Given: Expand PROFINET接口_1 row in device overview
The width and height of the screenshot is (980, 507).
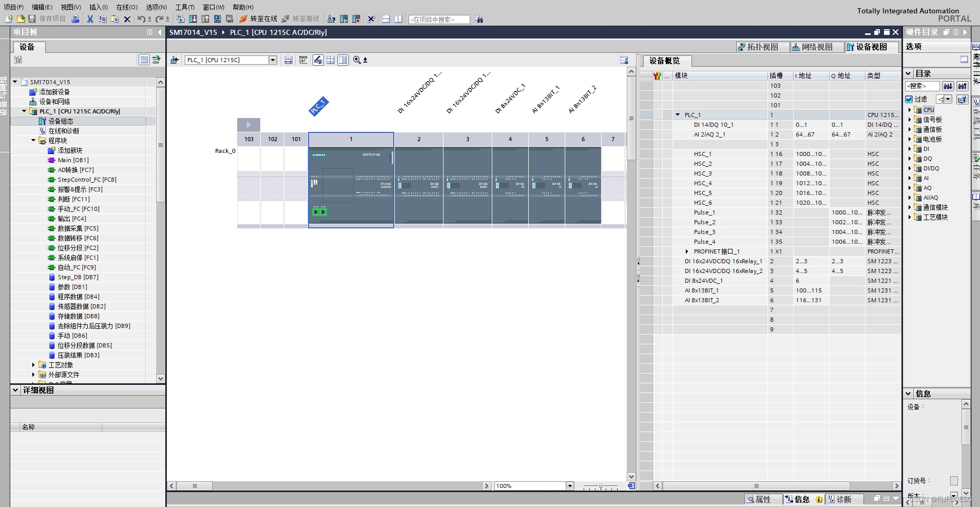Looking at the screenshot, I should pyautogui.click(x=687, y=251).
